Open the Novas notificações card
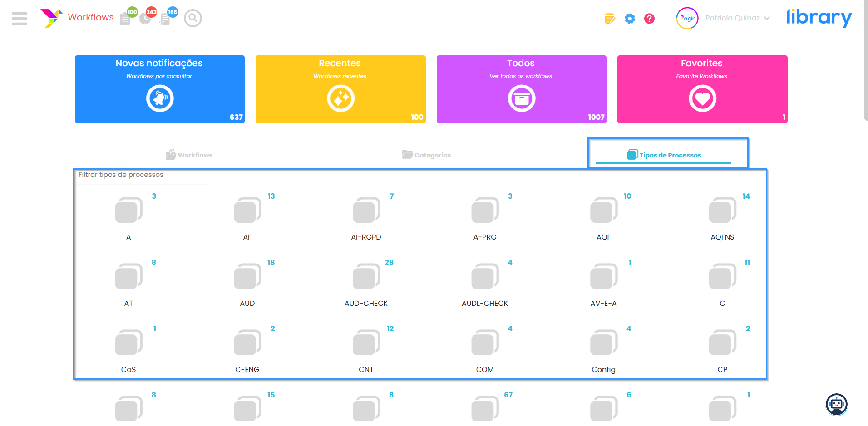 coord(160,89)
